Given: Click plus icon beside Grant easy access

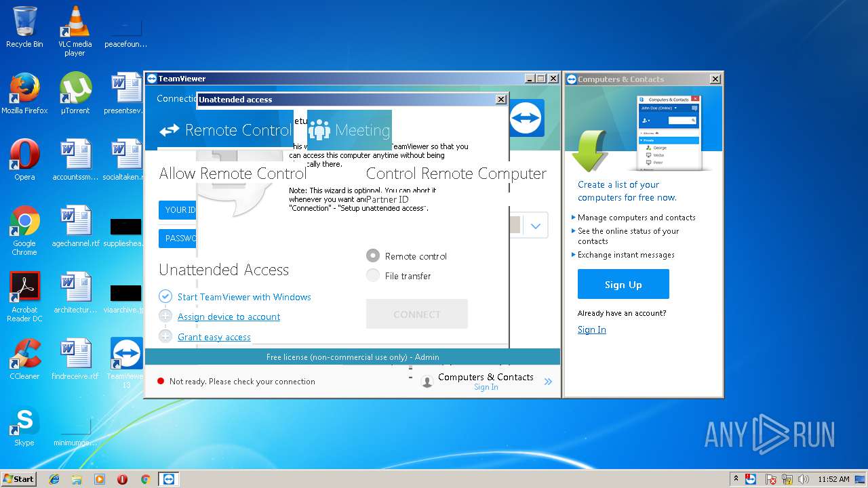Looking at the screenshot, I should click(165, 336).
